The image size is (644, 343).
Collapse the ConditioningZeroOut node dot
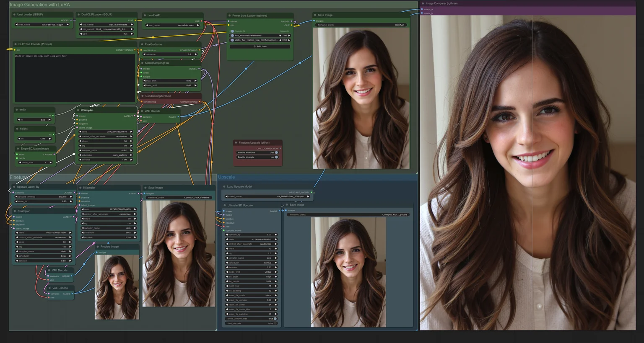[x=142, y=96]
